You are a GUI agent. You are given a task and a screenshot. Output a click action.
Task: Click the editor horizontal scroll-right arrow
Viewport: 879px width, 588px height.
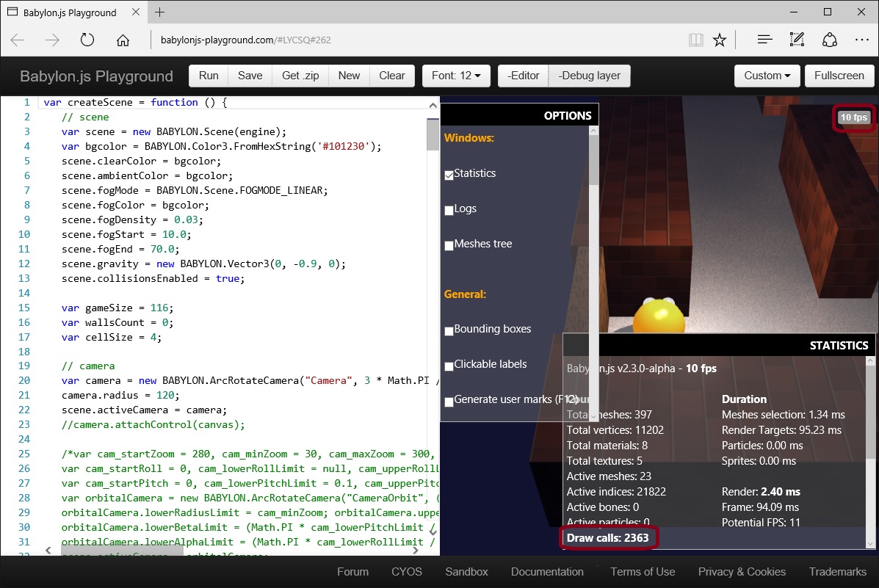pyautogui.click(x=415, y=551)
